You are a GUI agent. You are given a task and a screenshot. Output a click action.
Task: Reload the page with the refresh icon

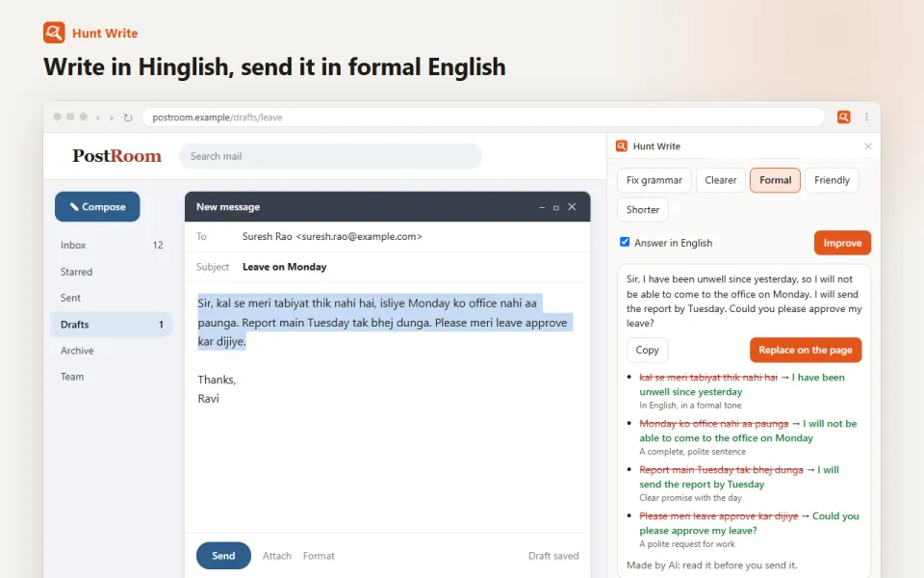[128, 118]
